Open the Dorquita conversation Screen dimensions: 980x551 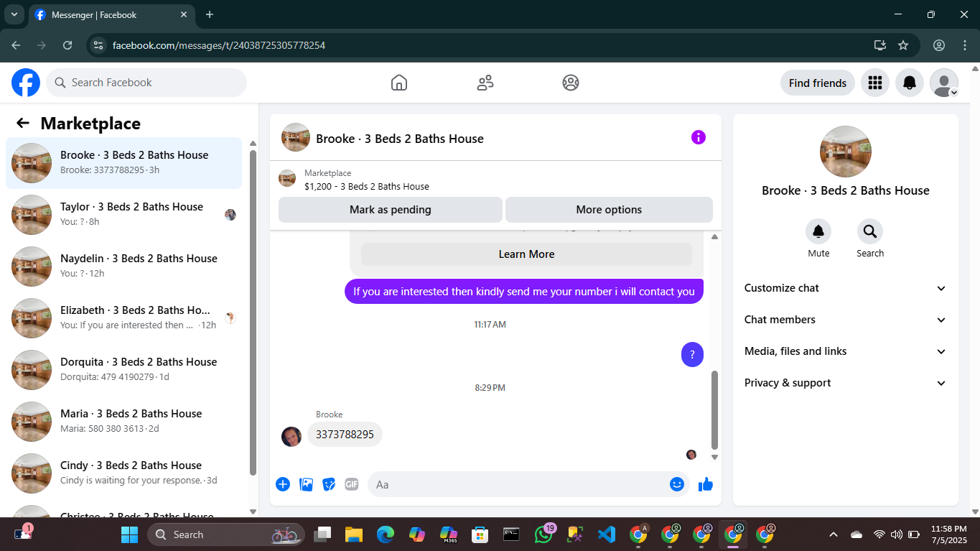coord(124,370)
